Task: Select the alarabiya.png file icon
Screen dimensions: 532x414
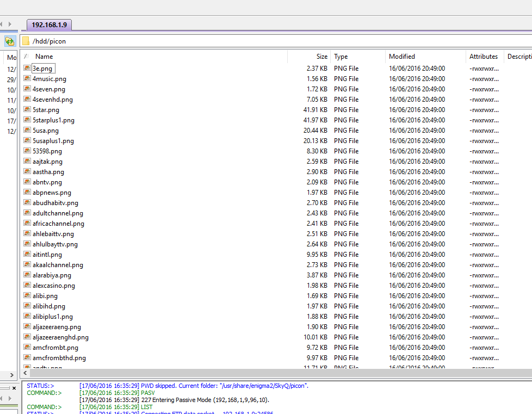Action: click(27, 275)
